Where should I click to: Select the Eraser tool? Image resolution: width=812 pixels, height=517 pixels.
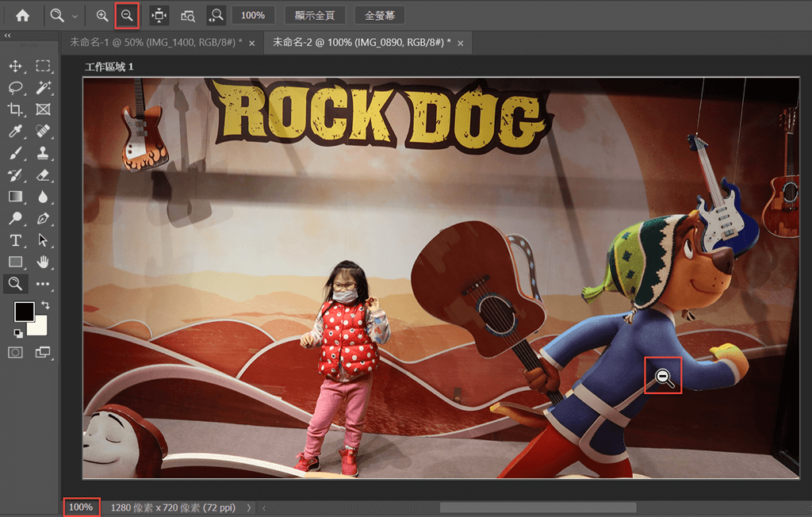(x=43, y=175)
